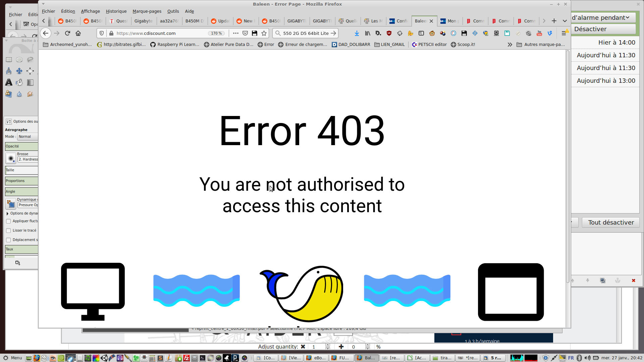Show more bookmarks with the chevron
Image resolution: width=644 pixels, height=362 pixels.
510,45
